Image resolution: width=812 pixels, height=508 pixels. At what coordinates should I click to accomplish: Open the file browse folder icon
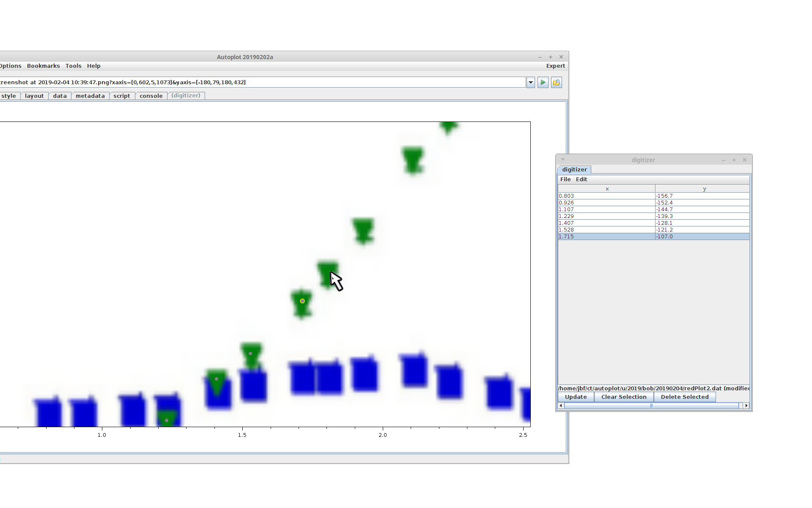coord(557,83)
